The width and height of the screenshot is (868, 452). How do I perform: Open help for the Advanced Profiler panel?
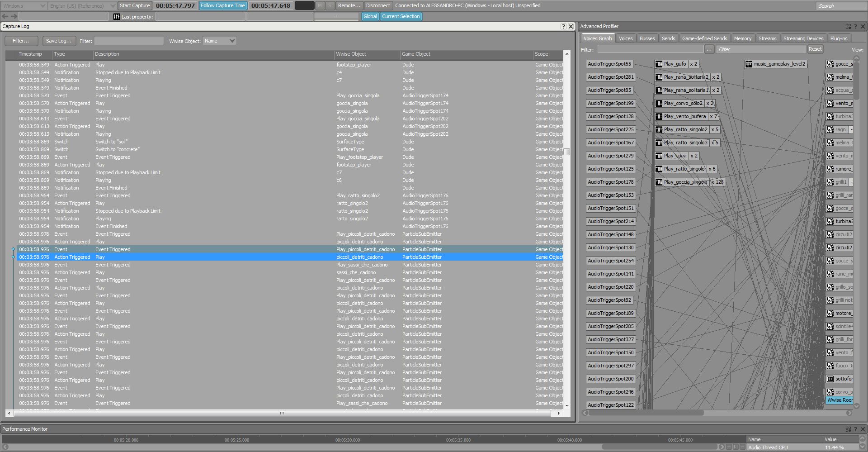855,26
